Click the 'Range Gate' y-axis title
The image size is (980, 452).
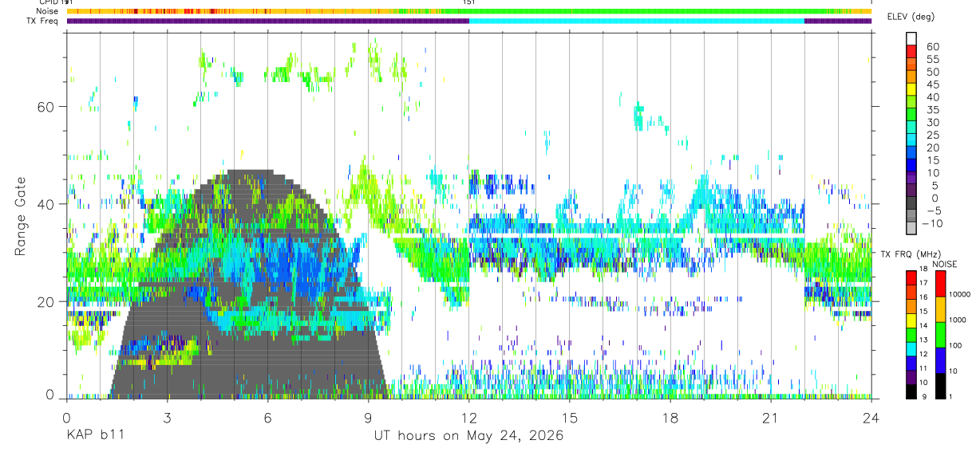click(21, 216)
